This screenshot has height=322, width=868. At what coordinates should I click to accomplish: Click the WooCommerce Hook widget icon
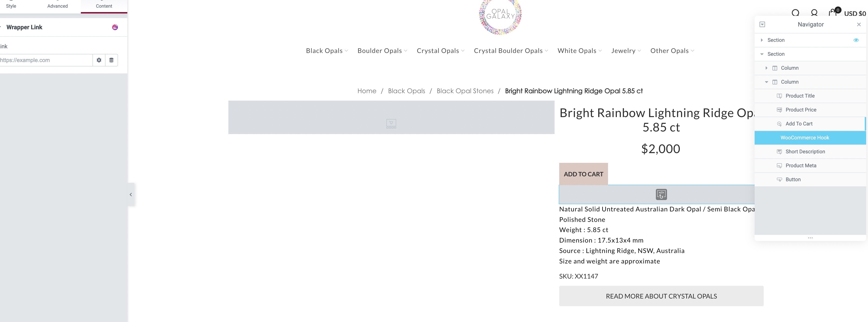coord(661,194)
